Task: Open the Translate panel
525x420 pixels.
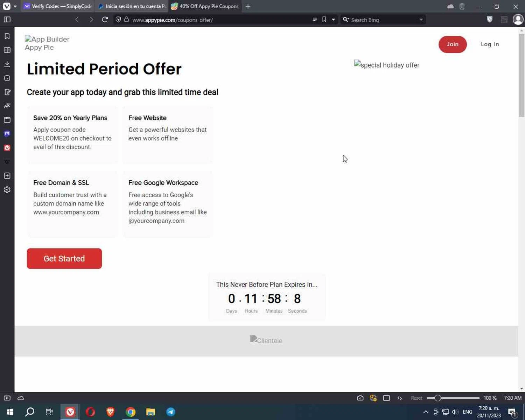Action: pos(7,106)
